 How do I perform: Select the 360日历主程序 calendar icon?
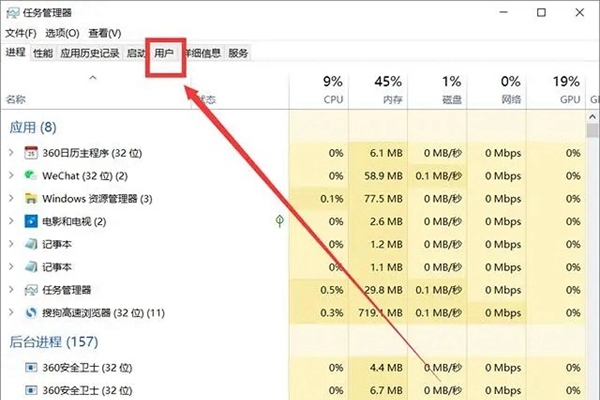[31, 153]
